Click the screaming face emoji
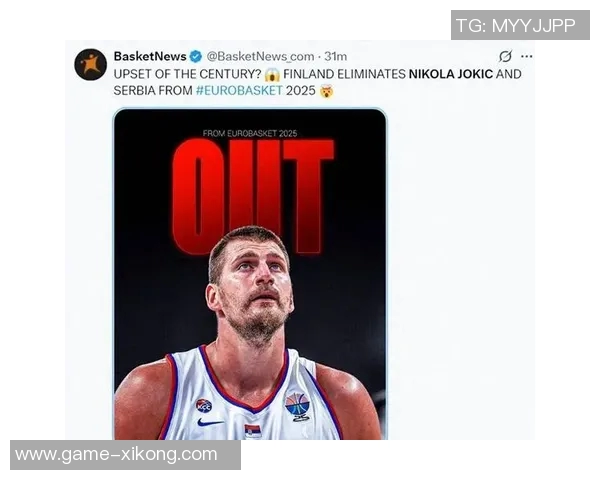 tap(272, 74)
